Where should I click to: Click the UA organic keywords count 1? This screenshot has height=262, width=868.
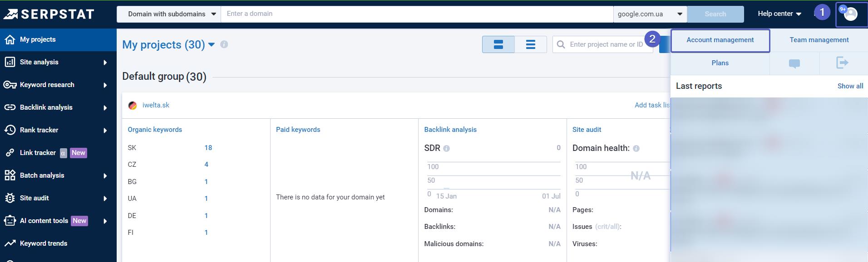pyautogui.click(x=206, y=199)
